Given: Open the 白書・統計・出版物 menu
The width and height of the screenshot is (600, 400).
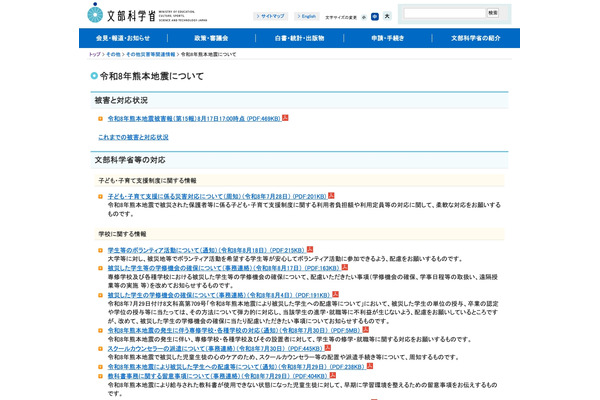Looking at the screenshot, I should coord(300,38).
